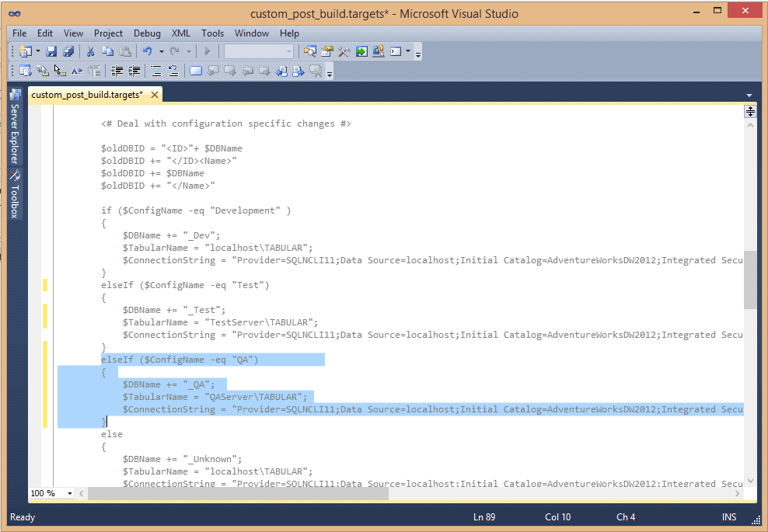
Task: Go to the next bookmark in folder
Action: click(264, 71)
